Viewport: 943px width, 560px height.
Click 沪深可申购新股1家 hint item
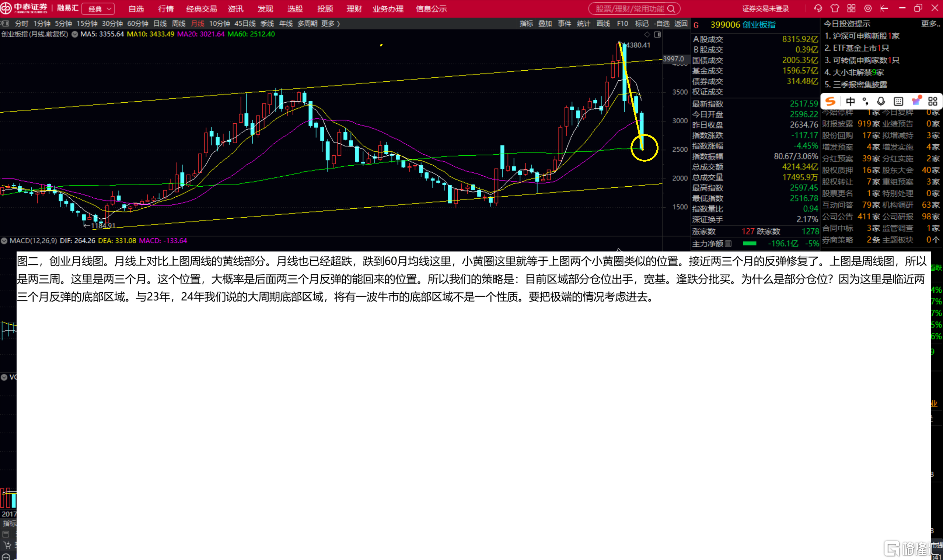[862, 36]
